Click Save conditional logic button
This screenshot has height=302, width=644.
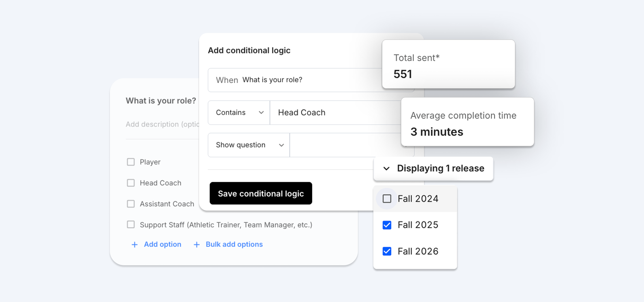(261, 193)
